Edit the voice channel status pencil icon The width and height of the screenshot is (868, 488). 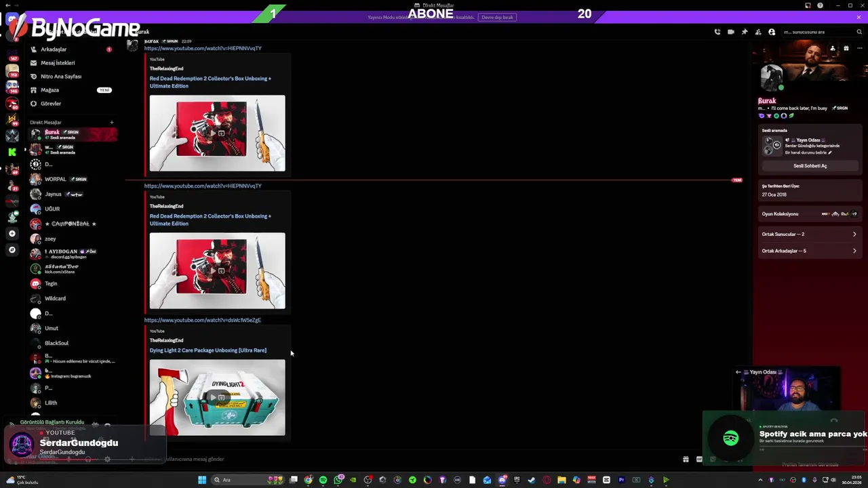pos(829,152)
